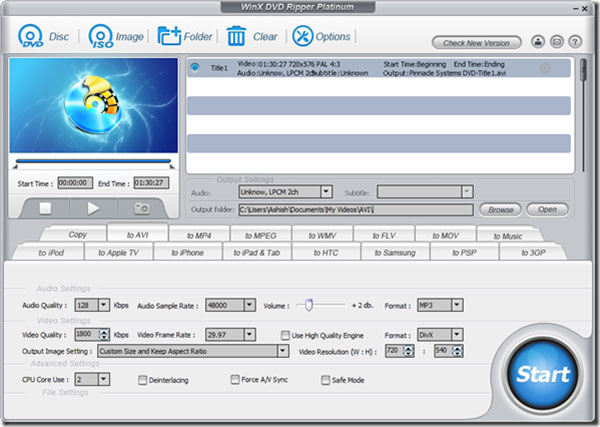Click the DVD preview thumbnail
600x427 pixels.
[94, 105]
